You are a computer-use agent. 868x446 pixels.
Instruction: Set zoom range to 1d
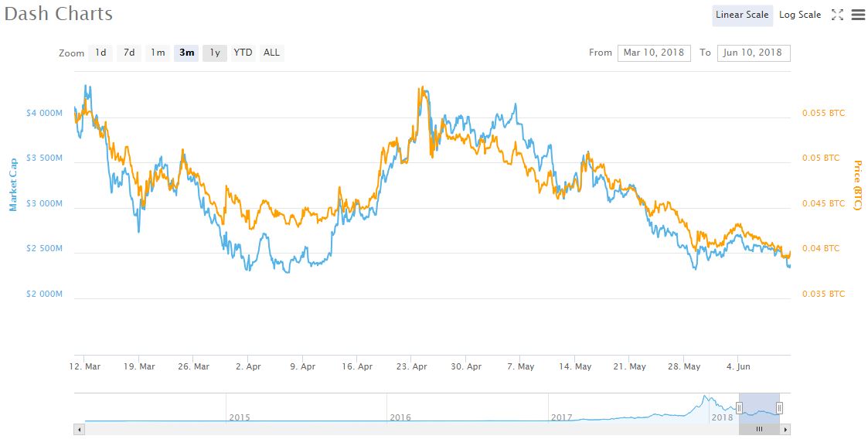coord(100,53)
